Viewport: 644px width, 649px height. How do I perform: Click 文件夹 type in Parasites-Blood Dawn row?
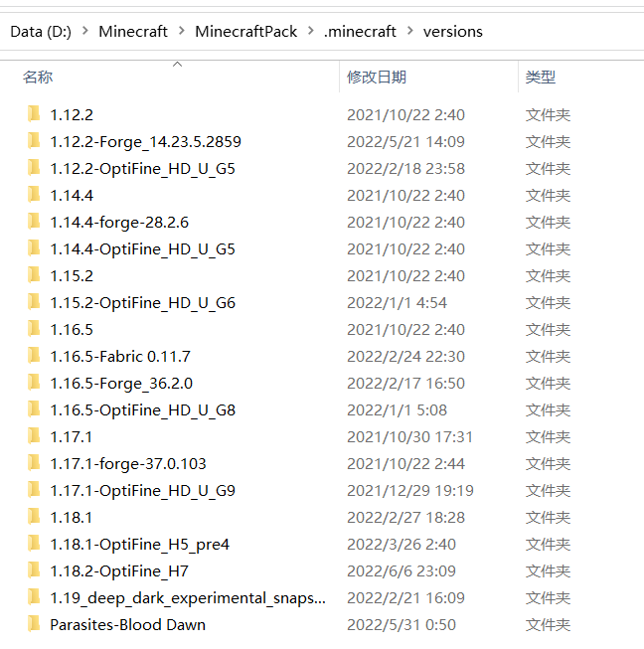(548, 624)
